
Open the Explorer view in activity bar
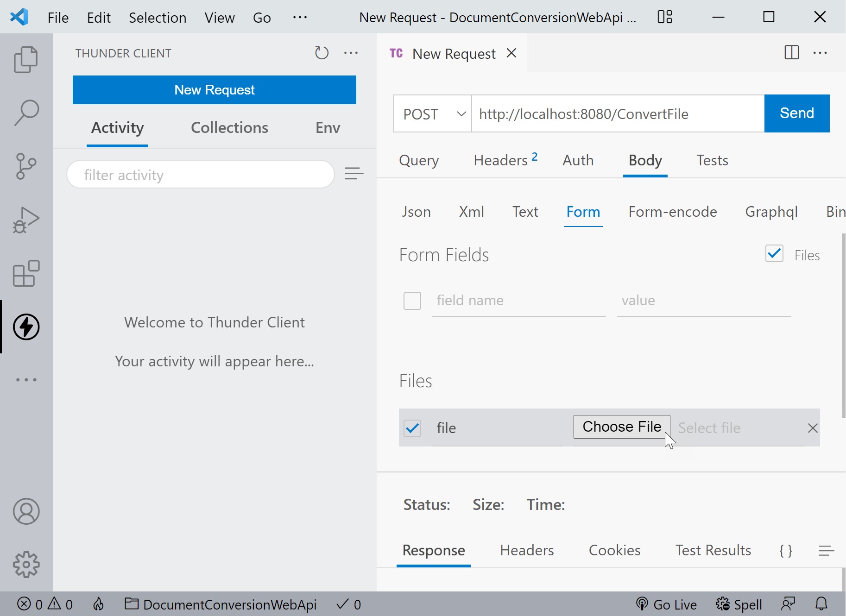(x=26, y=59)
